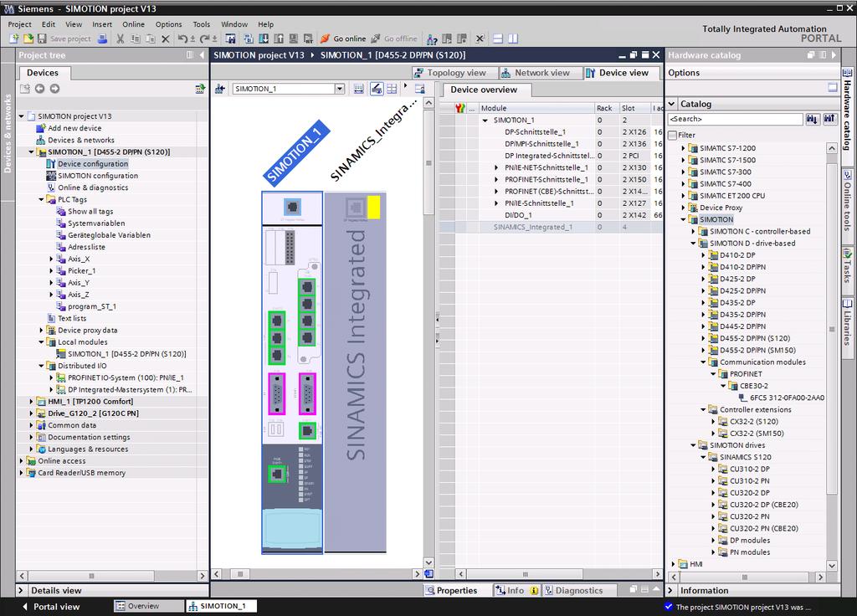
Task: Click the split editor horizontally icon
Action: pyautogui.click(x=498, y=38)
